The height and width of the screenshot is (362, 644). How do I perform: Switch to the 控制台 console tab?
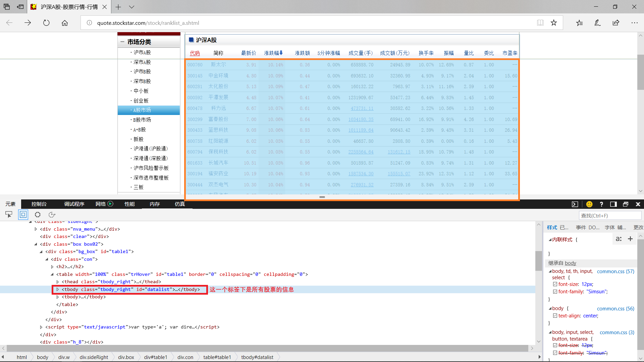pos(39,204)
